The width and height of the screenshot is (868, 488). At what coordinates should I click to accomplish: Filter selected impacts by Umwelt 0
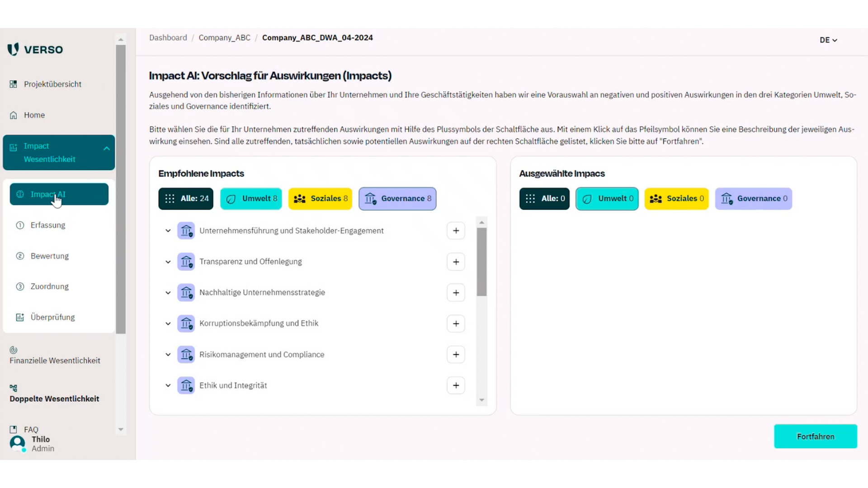tap(607, 199)
